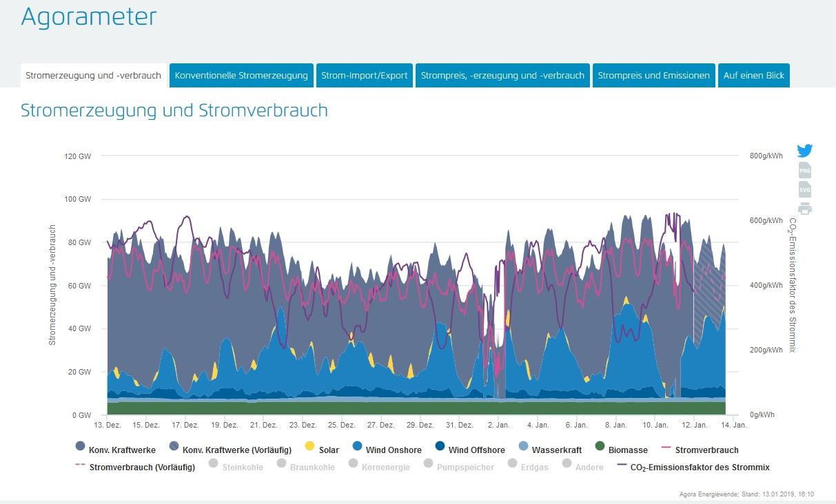Click the Stromerzeugung und Stromverbrauch heading
The width and height of the screenshot is (836, 504).
(x=174, y=110)
